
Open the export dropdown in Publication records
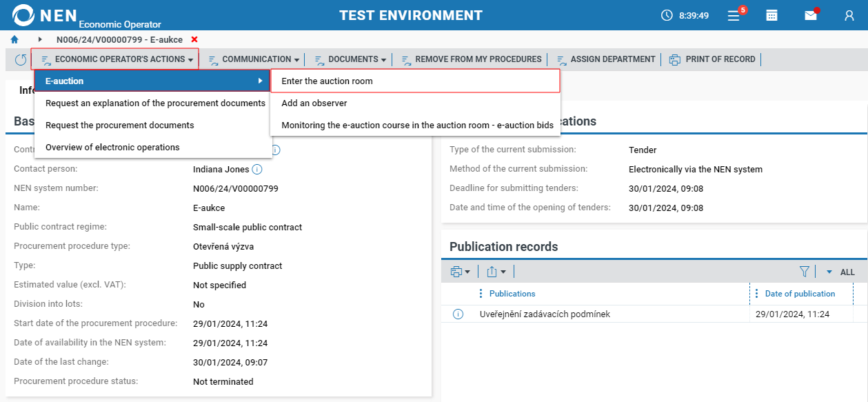[496, 272]
